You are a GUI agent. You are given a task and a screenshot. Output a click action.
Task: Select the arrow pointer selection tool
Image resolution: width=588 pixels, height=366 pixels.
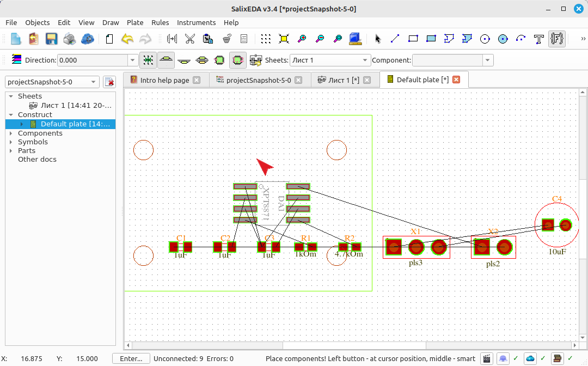(378, 39)
